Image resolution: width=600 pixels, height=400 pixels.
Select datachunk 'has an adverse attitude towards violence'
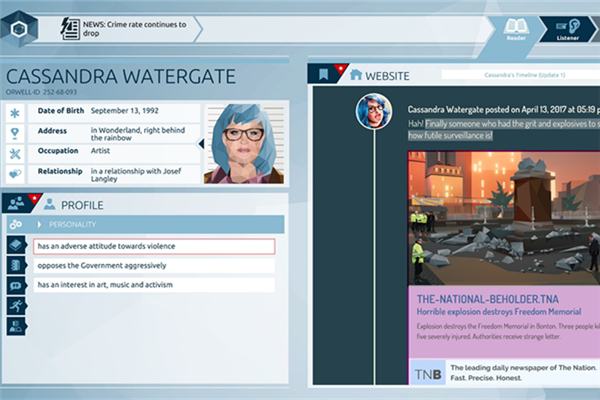(x=154, y=247)
